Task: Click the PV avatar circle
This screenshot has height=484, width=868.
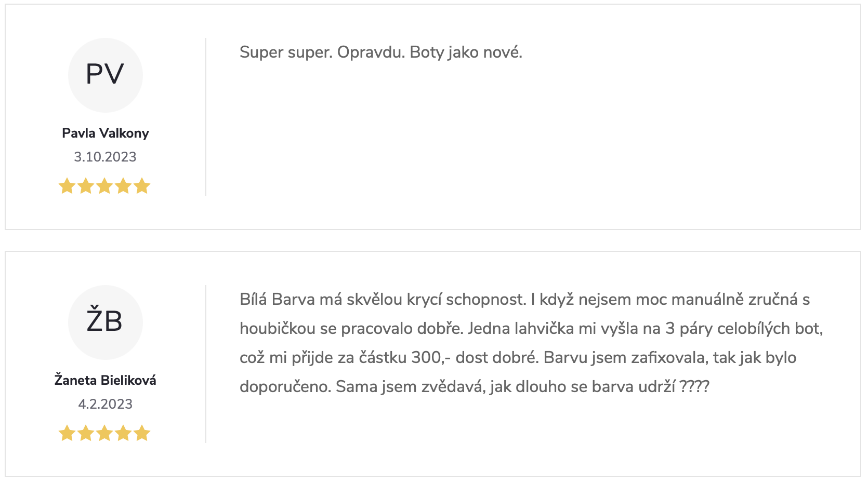Action: (x=106, y=75)
